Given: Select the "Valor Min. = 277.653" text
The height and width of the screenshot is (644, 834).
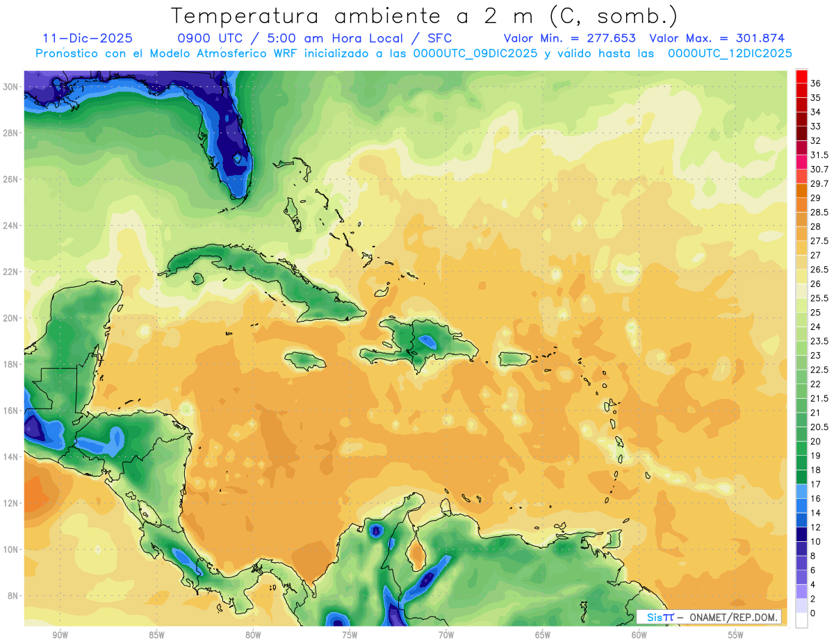Looking at the screenshot, I should point(569,38).
